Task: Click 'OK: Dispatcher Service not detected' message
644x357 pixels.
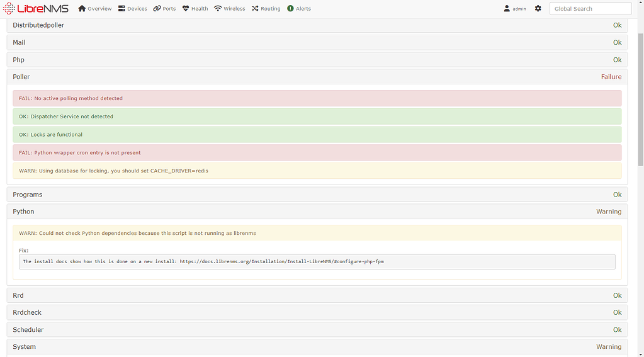Action: tap(317, 116)
